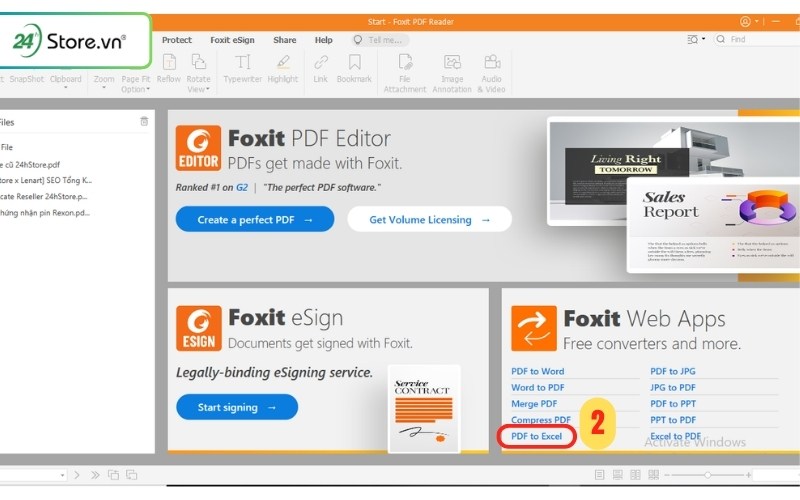Open the Rotate View dropdown arrow

[208, 89]
